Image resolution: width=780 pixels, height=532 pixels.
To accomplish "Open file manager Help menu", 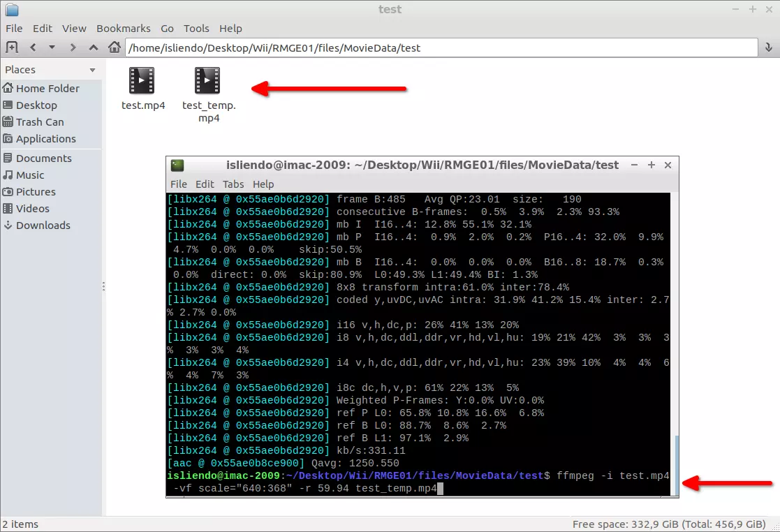I will click(231, 29).
